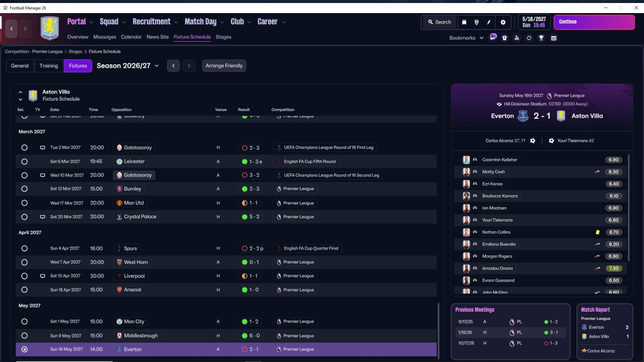Click the 9/13/25 previous meeting row
The image size is (644, 362).
coord(511,321)
